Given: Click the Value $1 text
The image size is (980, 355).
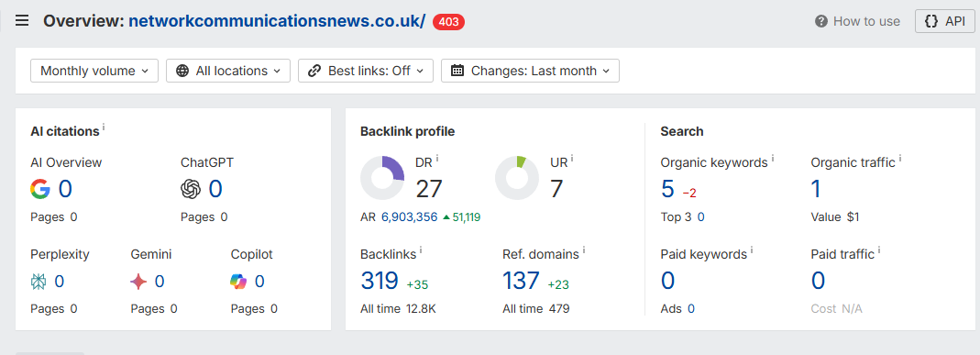Looking at the screenshot, I should click(835, 217).
